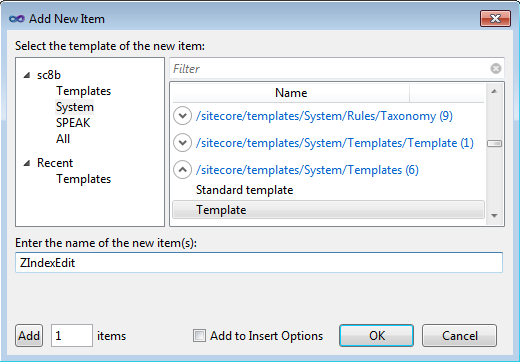This screenshot has height=362, width=520.
Task: Expand the Templates/Template (1) group
Action: tap(182, 143)
